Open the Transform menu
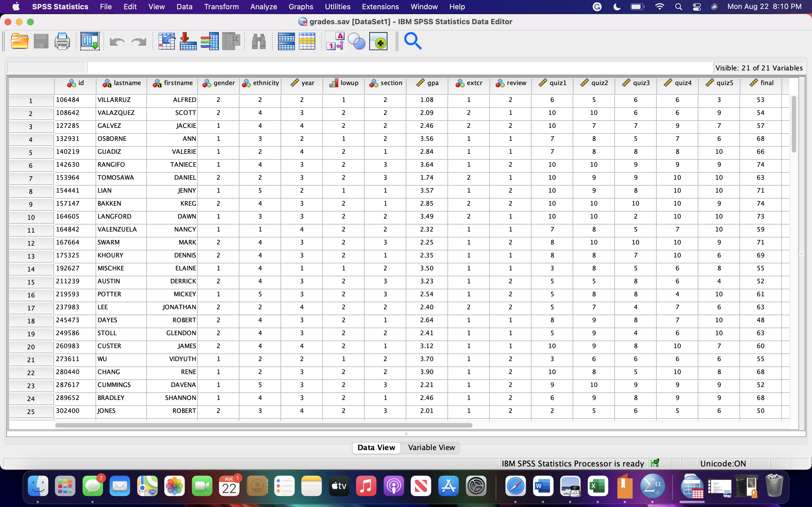The height and width of the screenshot is (507, 812). 221,6
